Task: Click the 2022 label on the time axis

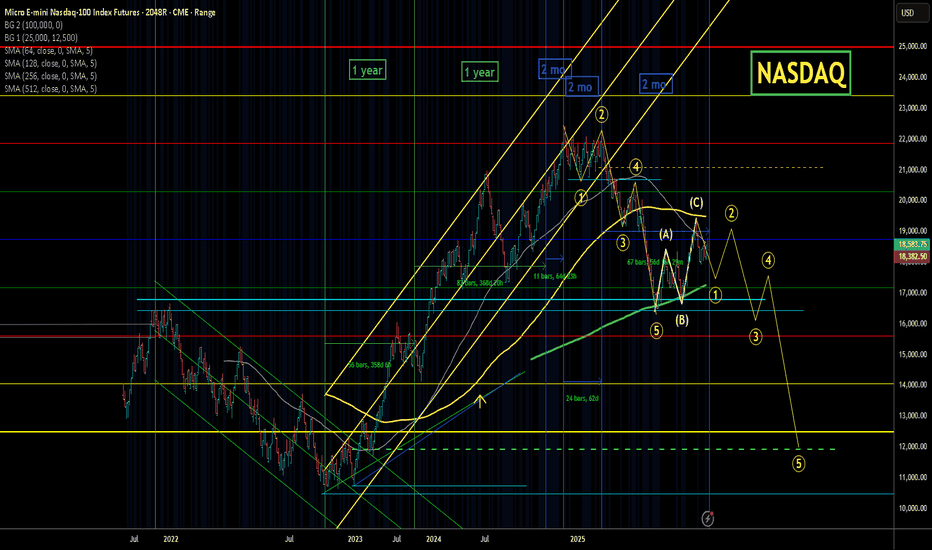Action: [x=171, y=539]
